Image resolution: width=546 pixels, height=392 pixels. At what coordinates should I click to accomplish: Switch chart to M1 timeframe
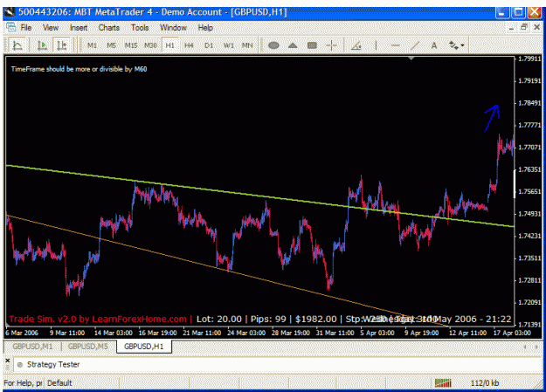pyautogui.click(x=92, y=45)
